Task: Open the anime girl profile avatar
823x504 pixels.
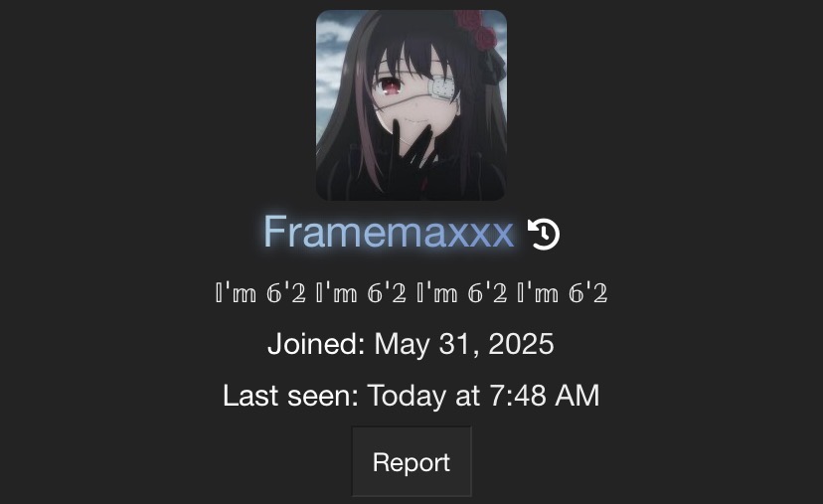Action: (x=411, y=105)
